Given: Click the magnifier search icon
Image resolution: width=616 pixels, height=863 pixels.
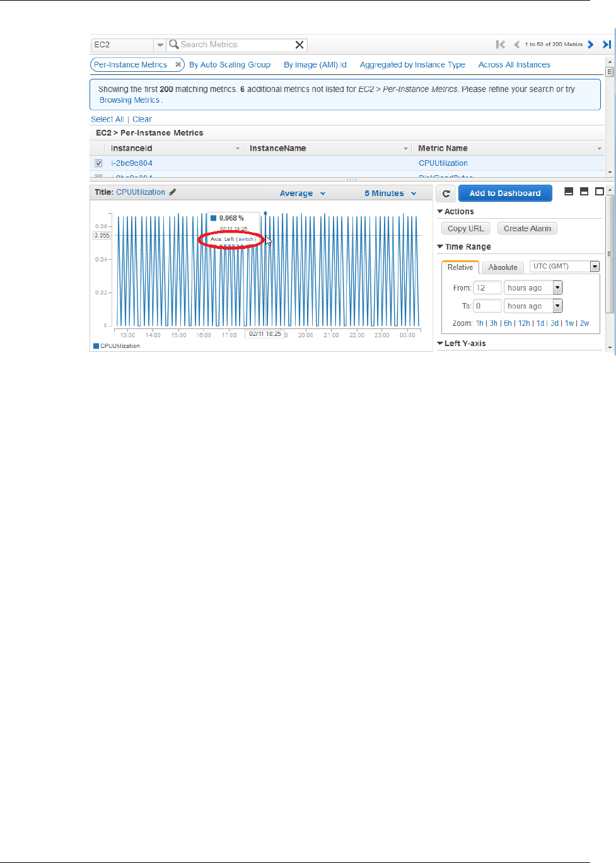Looking at the screenshot, I should tap(173, 44).
